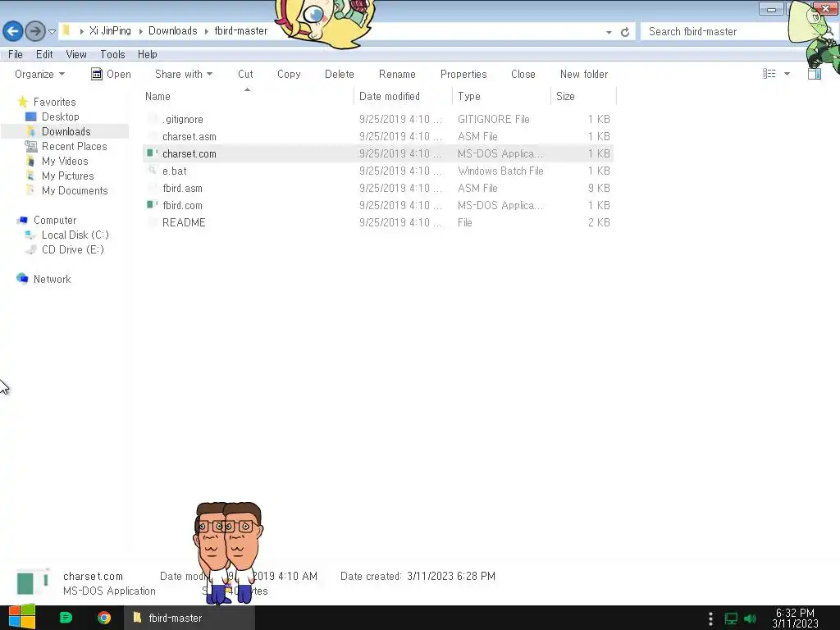840x630 pixels.
Task: Change view with the view icon
Action: point(769,73)
